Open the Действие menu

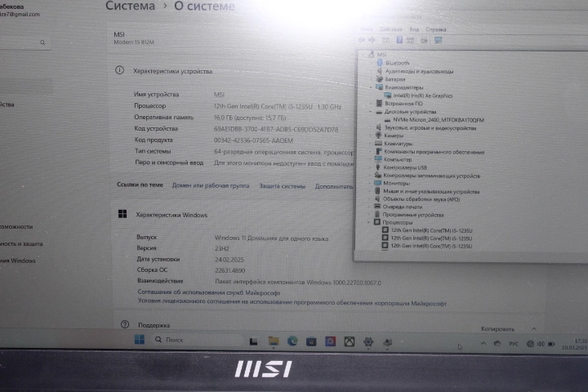[x=390, y=29]
